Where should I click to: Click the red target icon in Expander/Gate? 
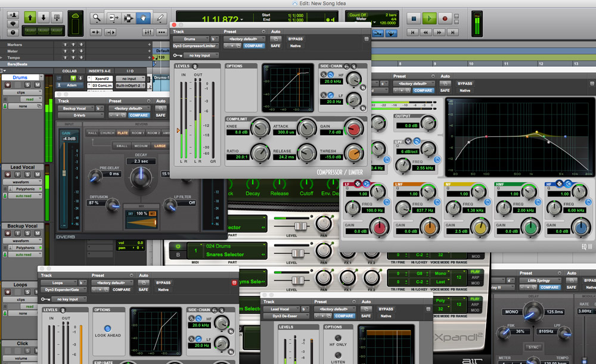[x=234, y=283]
